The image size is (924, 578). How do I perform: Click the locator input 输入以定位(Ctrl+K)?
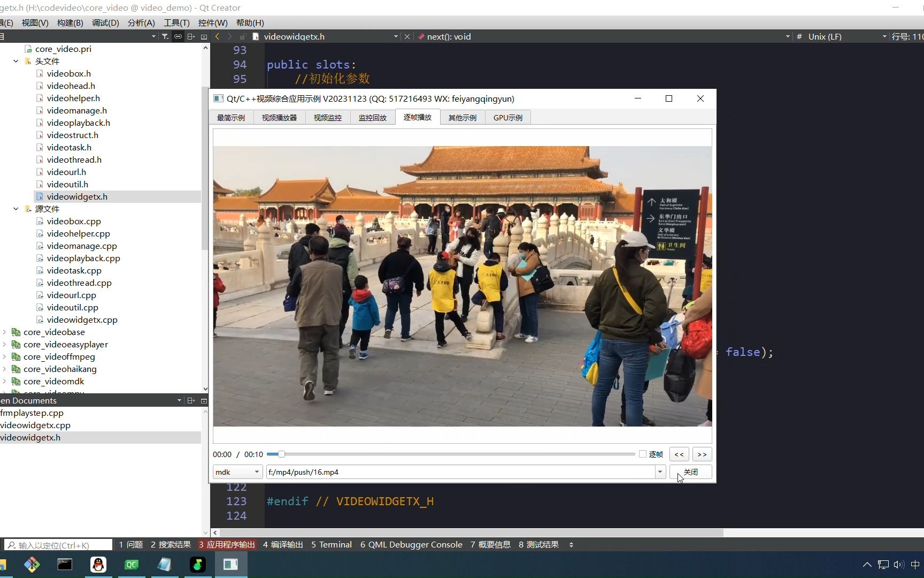coord(59,545)
